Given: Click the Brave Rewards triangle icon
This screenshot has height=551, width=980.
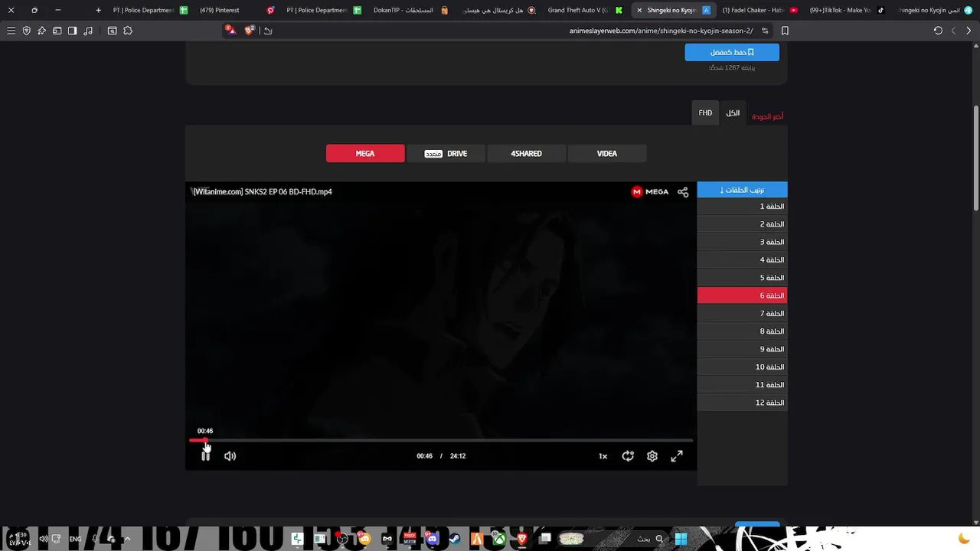Looking at the screenshot, I should click(231, 30).
